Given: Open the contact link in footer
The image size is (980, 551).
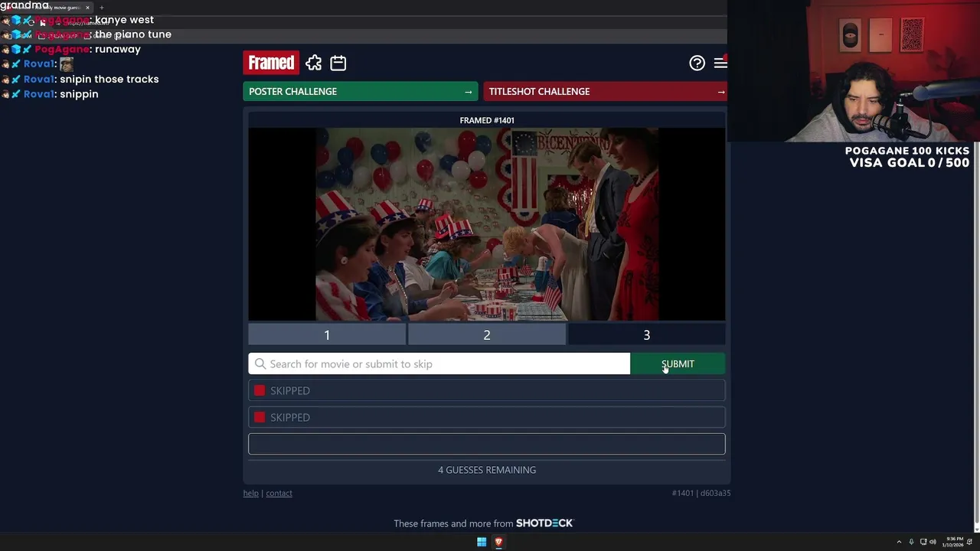Looking at the screenshot, I should coord(279,493).
